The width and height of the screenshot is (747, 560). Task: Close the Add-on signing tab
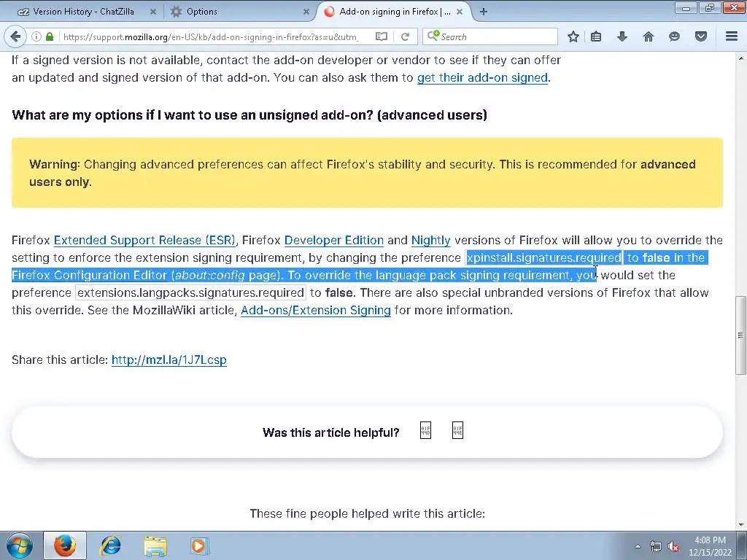click(x=460, y=12)
